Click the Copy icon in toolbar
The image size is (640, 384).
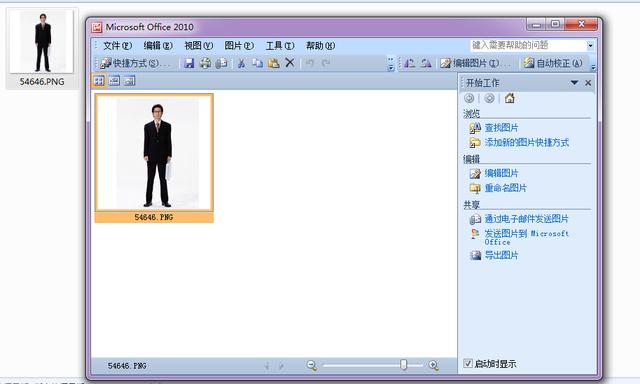point(257,63)
